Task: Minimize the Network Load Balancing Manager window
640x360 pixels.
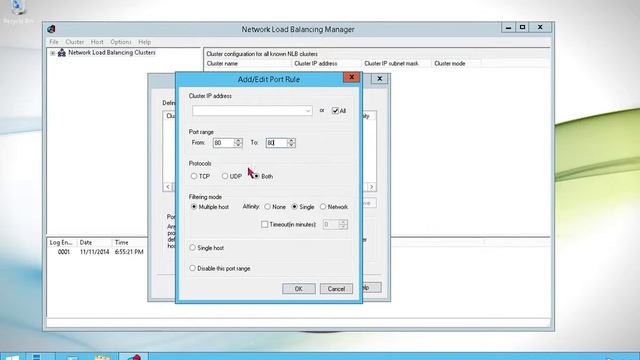Action: 508,27
